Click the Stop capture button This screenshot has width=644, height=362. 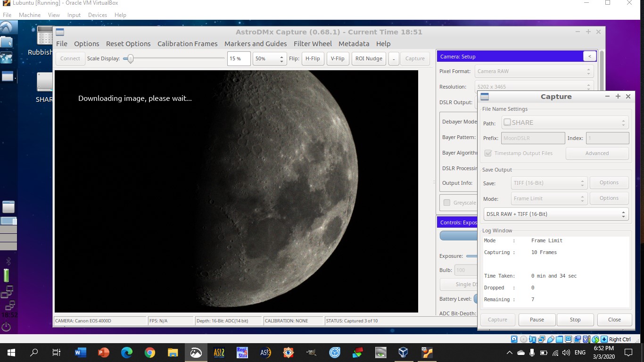(575, 320)
